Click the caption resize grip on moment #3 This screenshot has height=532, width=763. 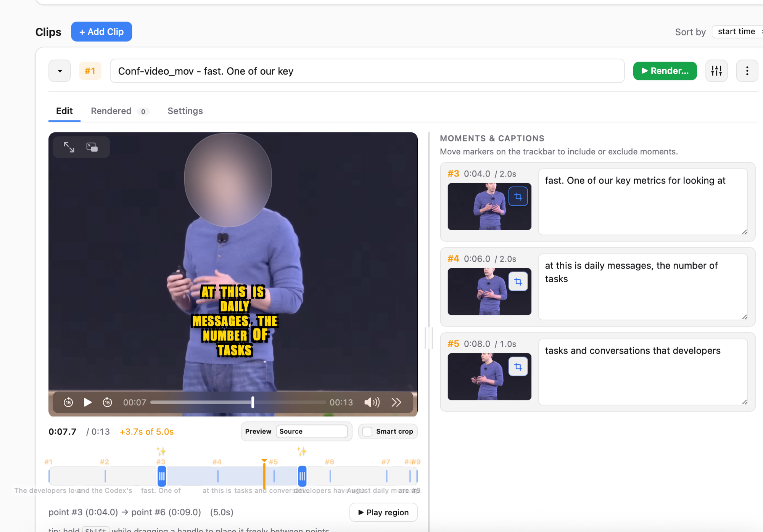(x=744, y=232)
